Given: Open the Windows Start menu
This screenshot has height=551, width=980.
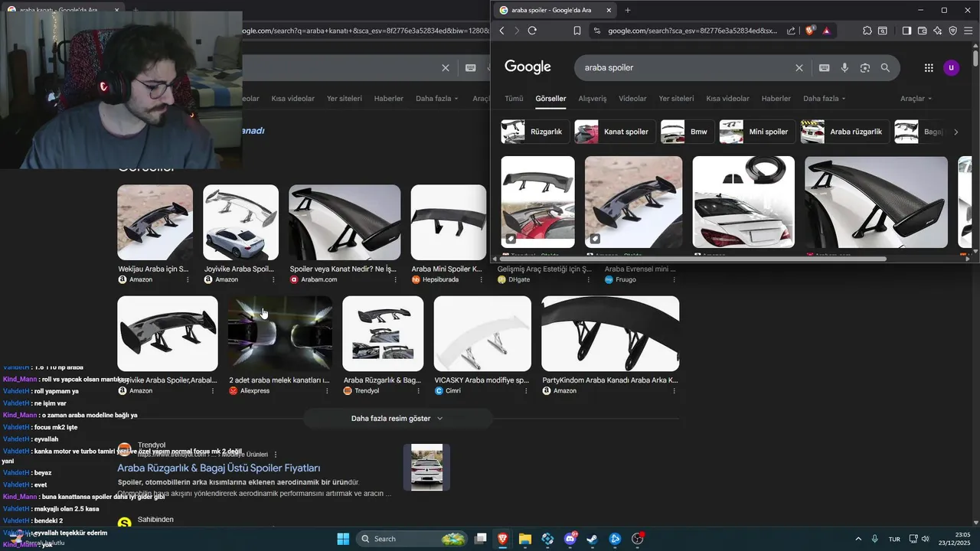Looking at the screenshot, I should pos(343,539).
